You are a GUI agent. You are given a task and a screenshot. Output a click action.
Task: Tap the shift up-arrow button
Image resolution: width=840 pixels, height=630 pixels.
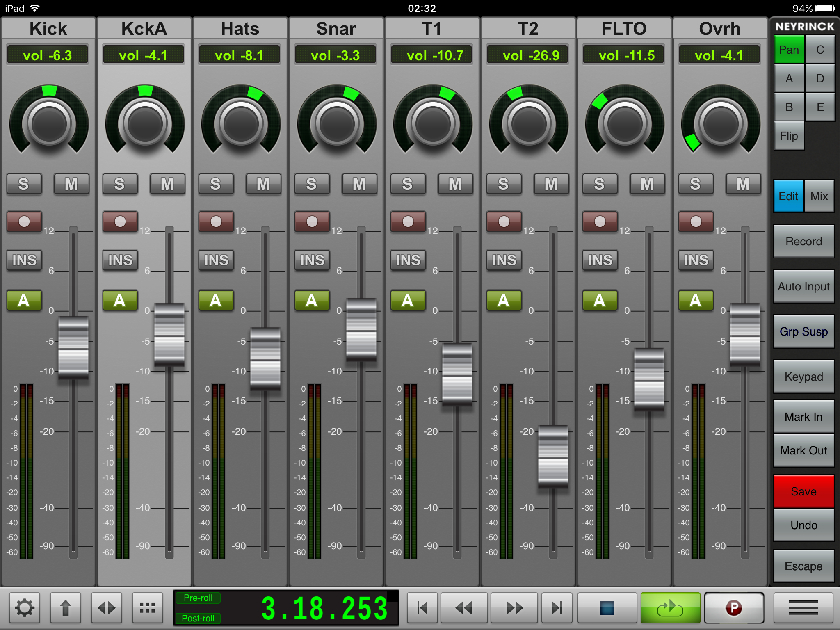point(66,608)
